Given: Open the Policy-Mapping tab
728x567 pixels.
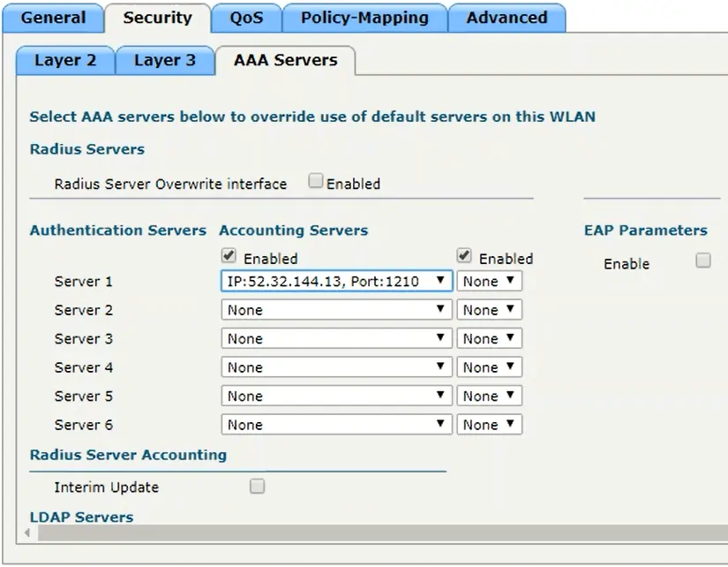Looking at the screenshot, I should [x=364, y=19].
